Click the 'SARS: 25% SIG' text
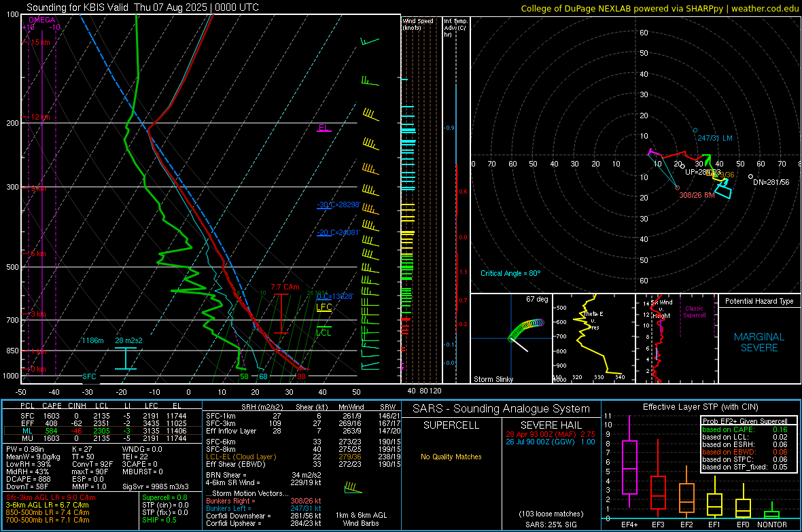Image resolution: width=802 pixels, height=532 pixels. click(551, 525)
